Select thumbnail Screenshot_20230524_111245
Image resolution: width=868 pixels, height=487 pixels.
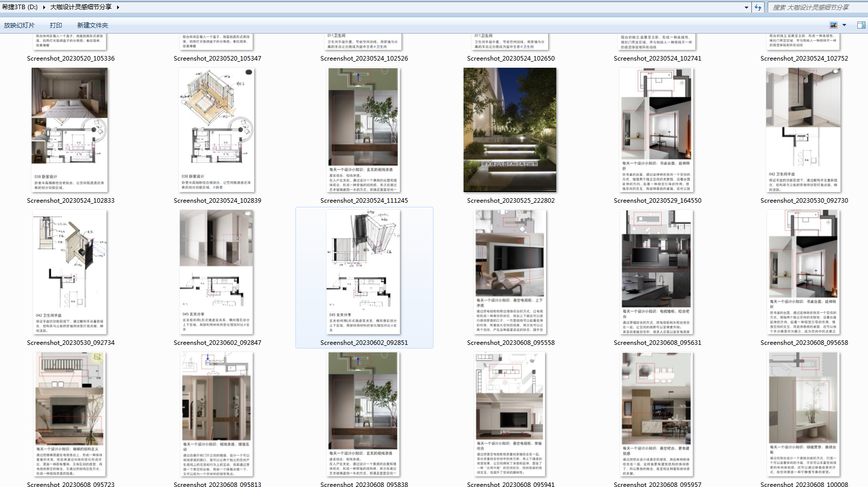[363, 130]
